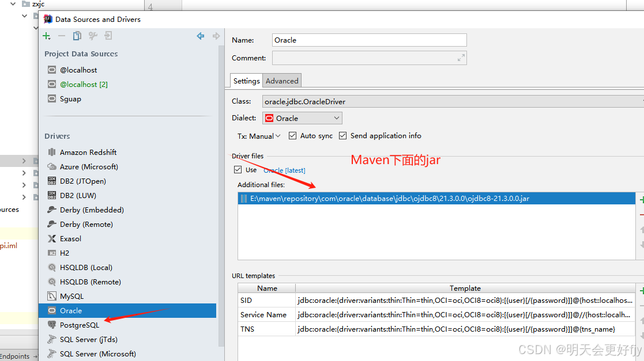Toggle the Use driver files checkbox
This screenshot has width=644, height=361.
click(238, 169)
